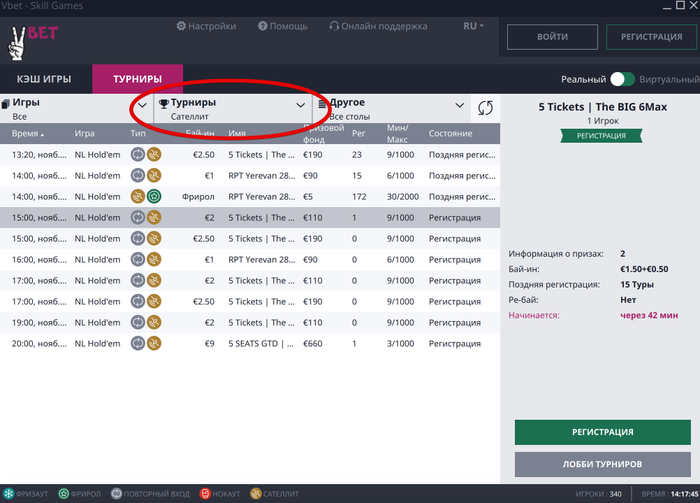
Task: Click satellite icon in 14:00 Фрирол row
Action: point(138,196)
